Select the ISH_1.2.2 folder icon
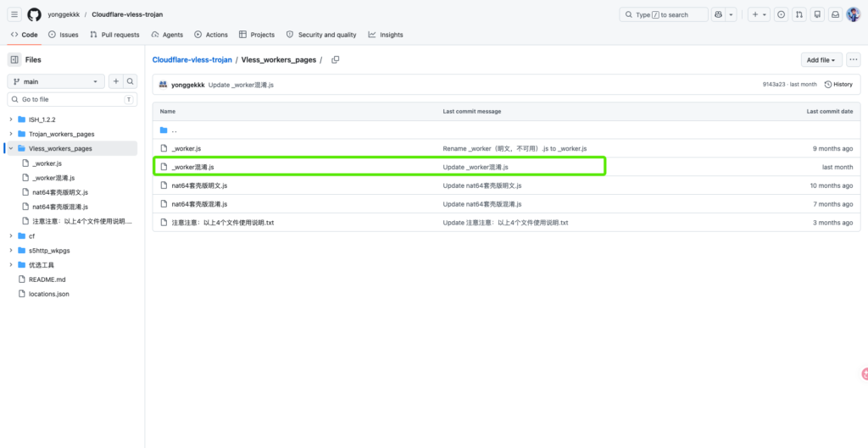The width and height of the screenshot is (868, 448). click(22, 119)
